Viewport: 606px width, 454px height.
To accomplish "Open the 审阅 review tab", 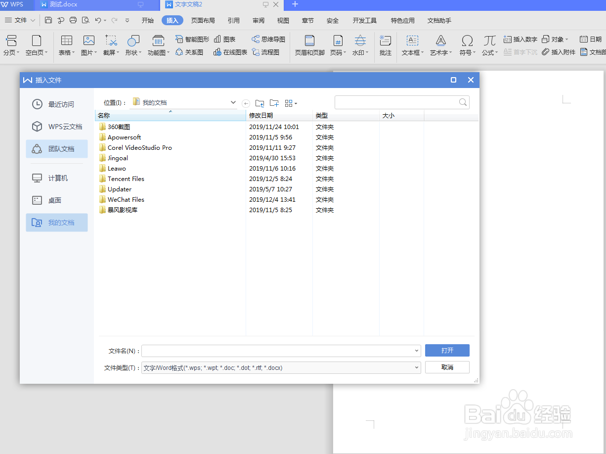I will pos(259,20).
